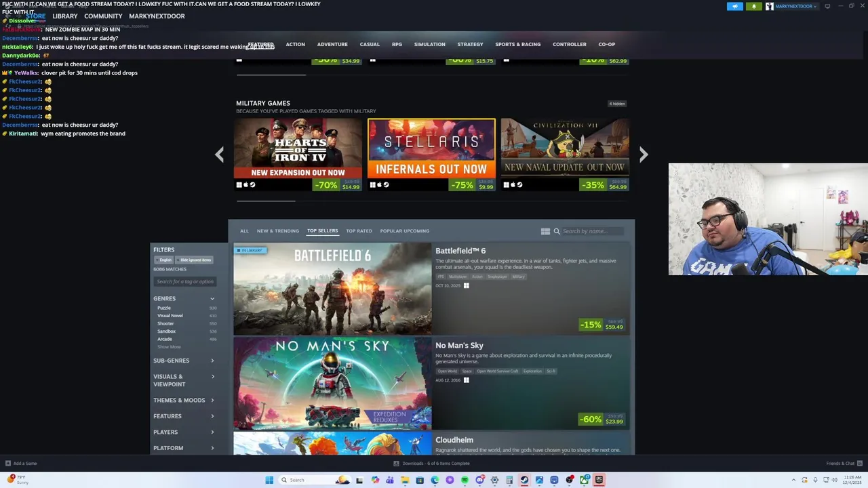Expand the PLATFORM section
The image size is (868, 488).
pyautogui.click(x=184, y=448)
